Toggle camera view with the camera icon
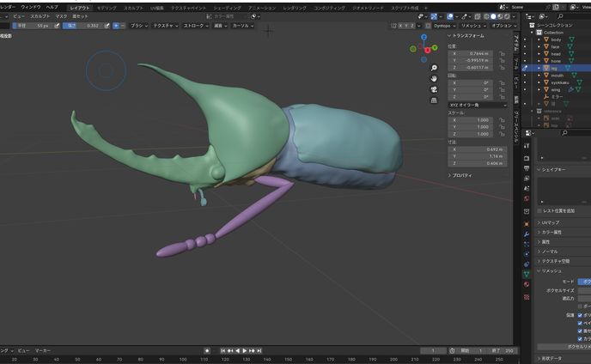The height and width of the screenshot is (364, 591). 434,89
